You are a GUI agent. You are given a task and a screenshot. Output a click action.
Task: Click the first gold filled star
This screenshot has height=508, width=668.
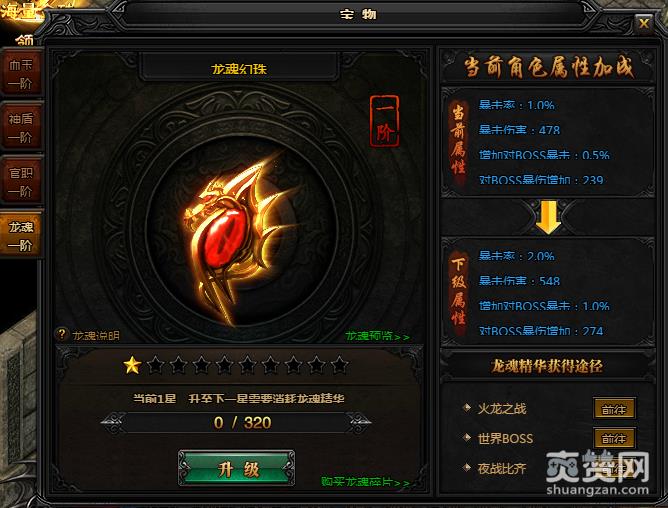[x=132, y=365]
